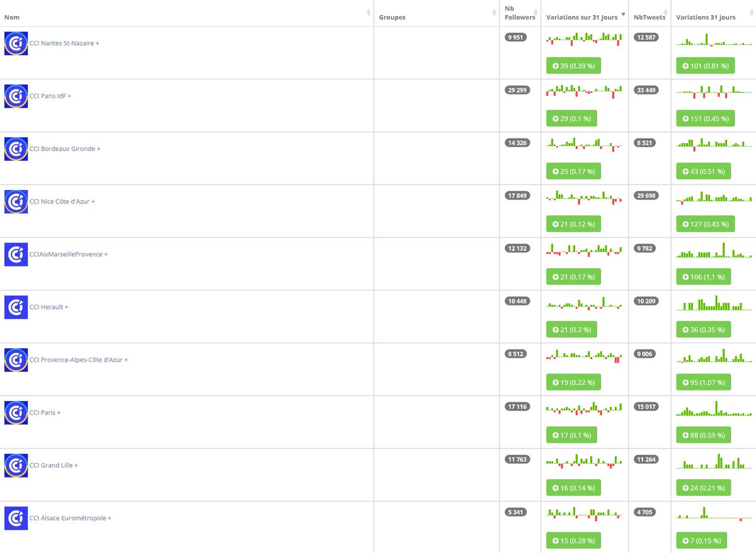Open CCI Provence-Alpes-Côte d'Azur + link
The width and height of the screenshot is (756, 553).
pyautogui.click(x=79, y=360)
